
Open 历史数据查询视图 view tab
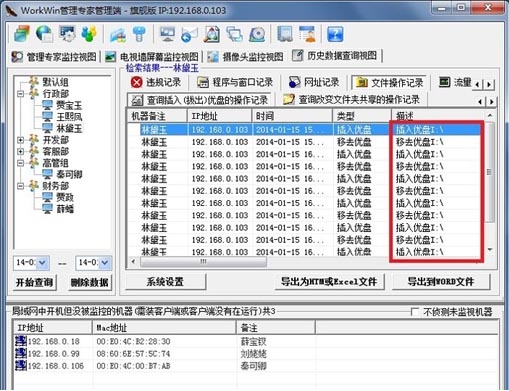click(x=336, y=56)
